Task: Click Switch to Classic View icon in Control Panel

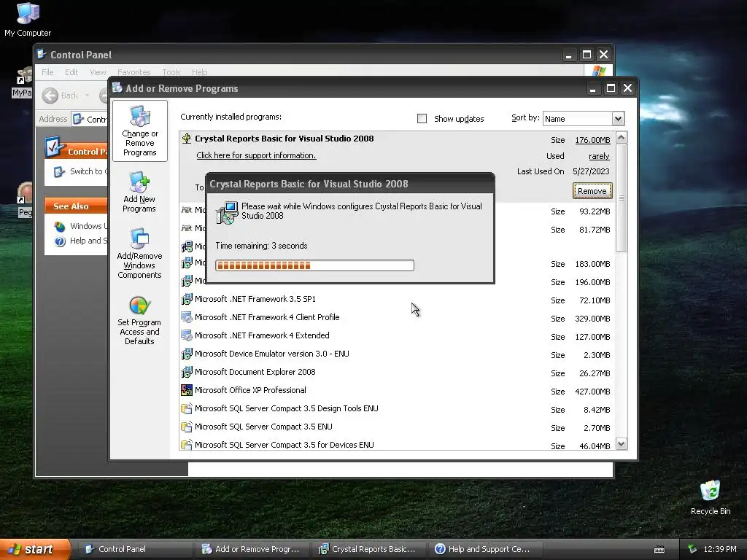Action: 59,171
